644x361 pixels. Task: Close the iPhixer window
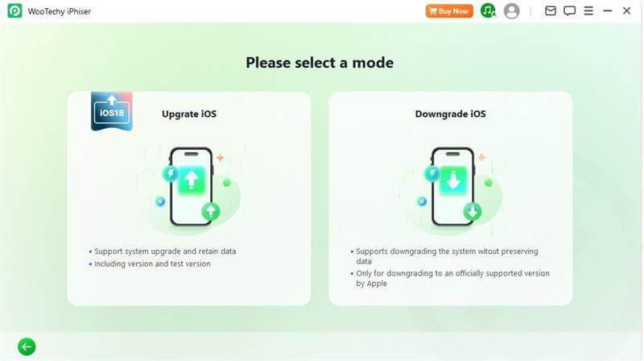(626, 11)
